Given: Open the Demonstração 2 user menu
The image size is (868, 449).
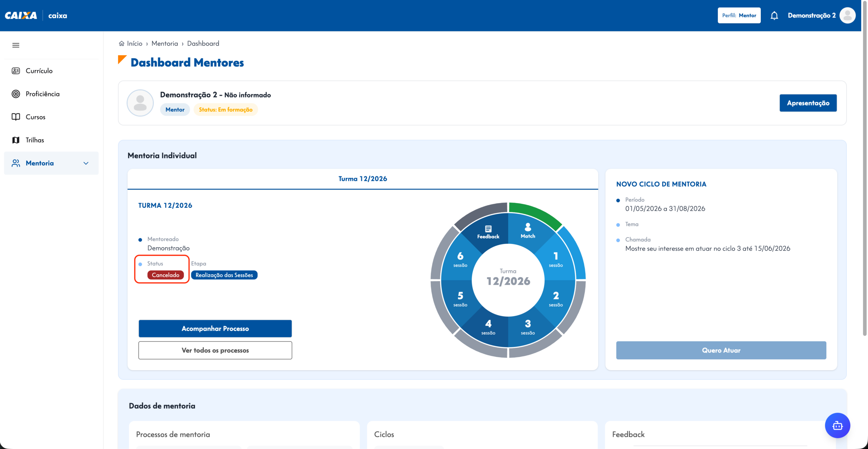Looking at the screenshot, I should [811, 16].
